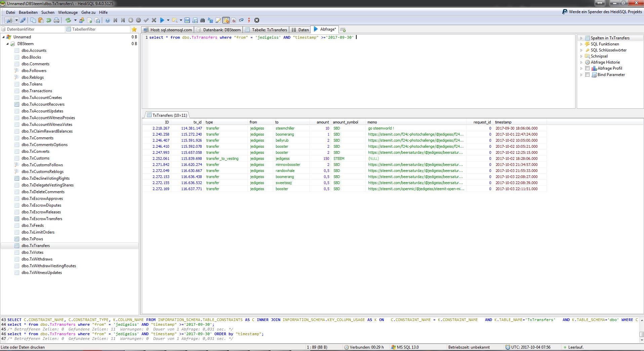This screenshot has width=644, height=351.
Task: Click the Tabellenfilter input field
Action: click(97, 29)
